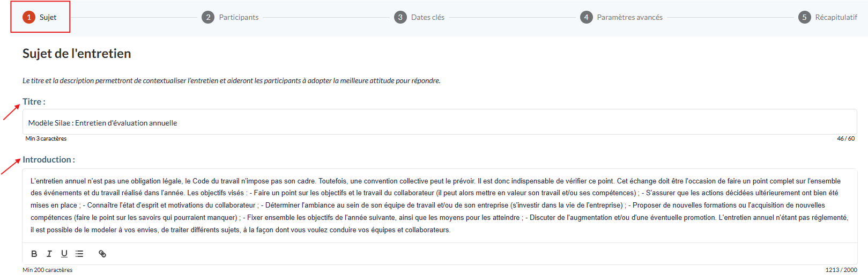The height and width of the screenshot is (280, 868).
Task: Click the 'Min 3 caractères' hint
Action: [x=46, y=138]
